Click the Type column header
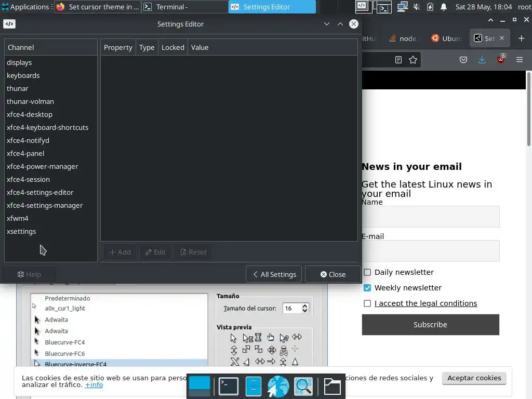 click(147, 47)
